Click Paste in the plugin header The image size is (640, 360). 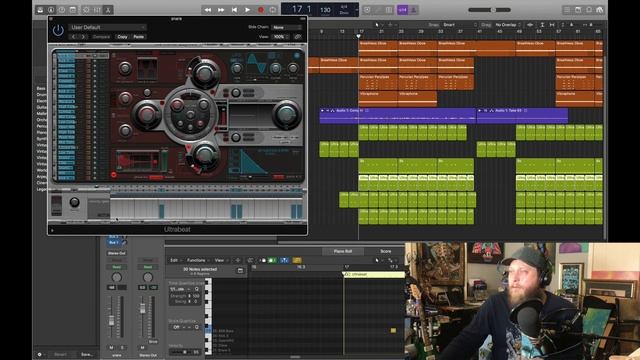tap(139, 37)
